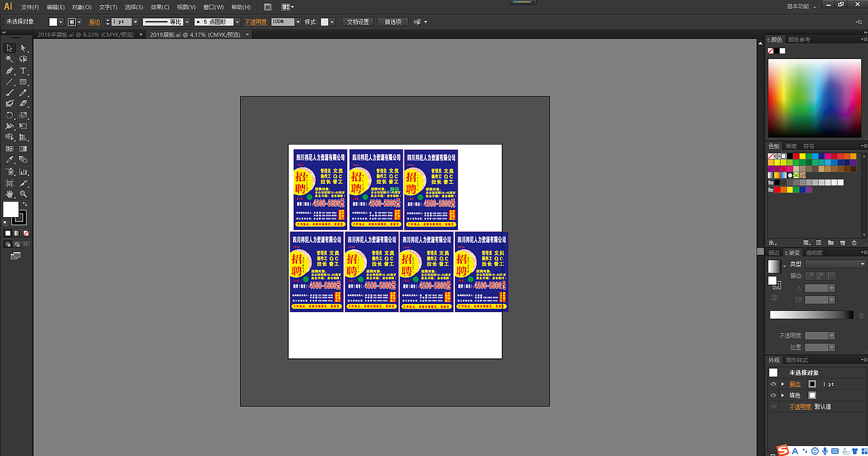The height and width of the screenshot is (456, 868).
Task: Click the orange 描边 link in control bar
Action: (95, 22)
